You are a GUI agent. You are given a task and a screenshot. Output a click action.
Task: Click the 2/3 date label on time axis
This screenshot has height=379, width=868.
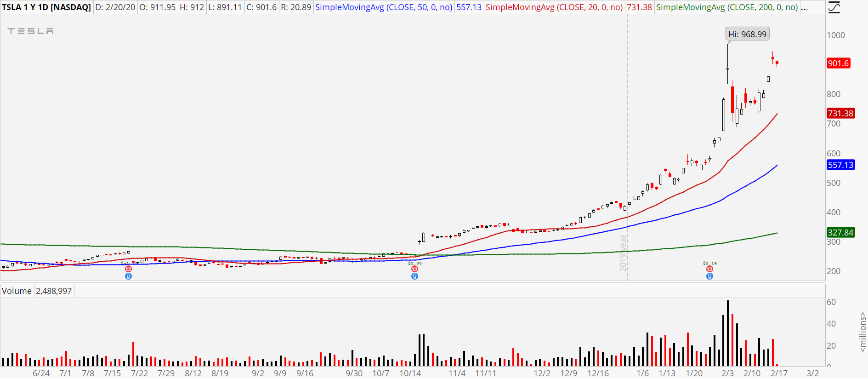[x=727, y=373]
